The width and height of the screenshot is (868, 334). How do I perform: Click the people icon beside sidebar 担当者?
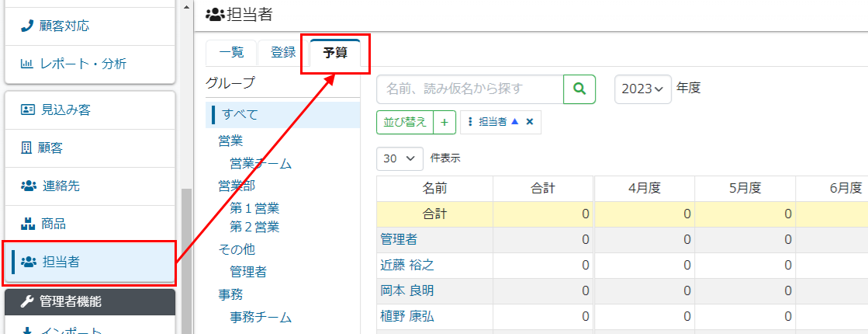28,262
